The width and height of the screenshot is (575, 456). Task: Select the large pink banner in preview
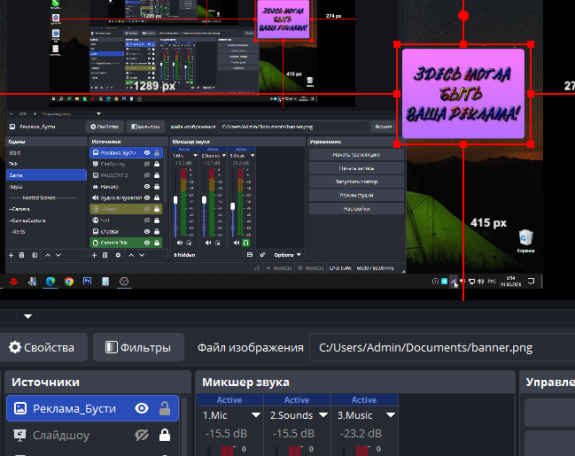coord(463,94)
